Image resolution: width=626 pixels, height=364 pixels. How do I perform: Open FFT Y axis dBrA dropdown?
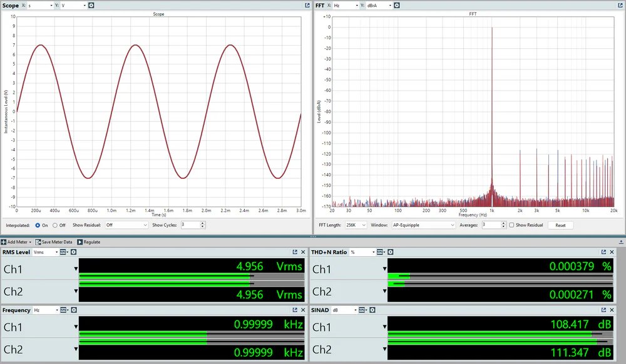coord(379,6)
